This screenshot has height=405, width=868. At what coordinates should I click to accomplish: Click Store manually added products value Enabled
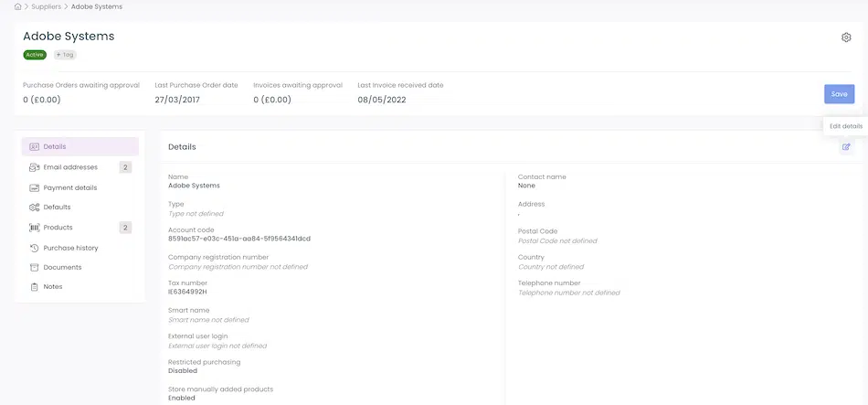pyautogui.click(x=182, y=398)
